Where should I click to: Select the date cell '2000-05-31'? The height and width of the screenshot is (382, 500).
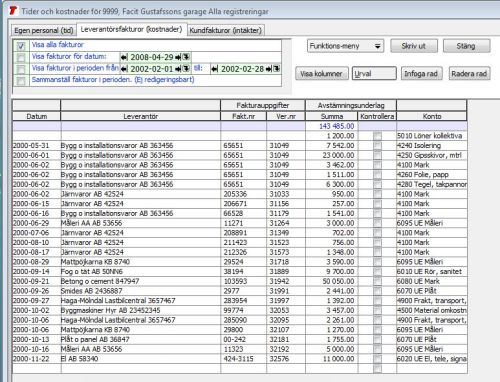click(37, 146)
